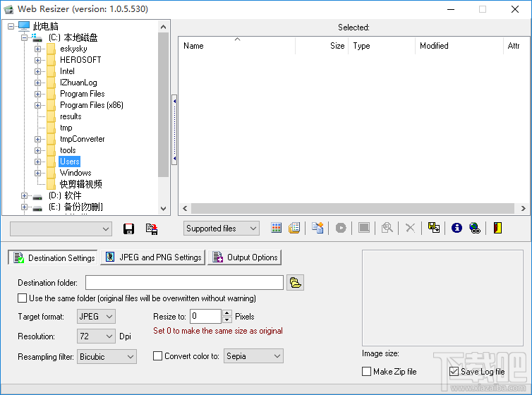Click the add files icon
Screen dimensions: 532x395
click(x=318, y=228)
